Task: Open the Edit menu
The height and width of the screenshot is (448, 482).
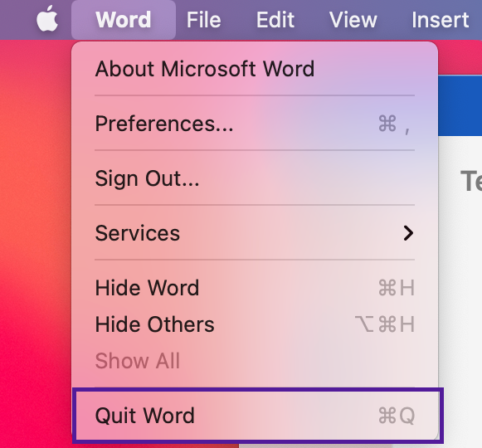Action: (x=275, y=20)
